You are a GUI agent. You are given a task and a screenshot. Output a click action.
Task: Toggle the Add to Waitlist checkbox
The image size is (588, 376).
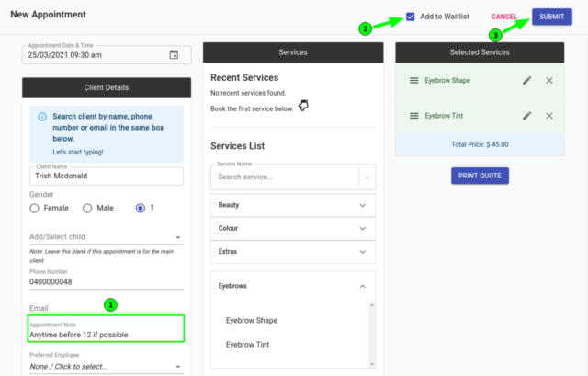[x=411, y=17]
